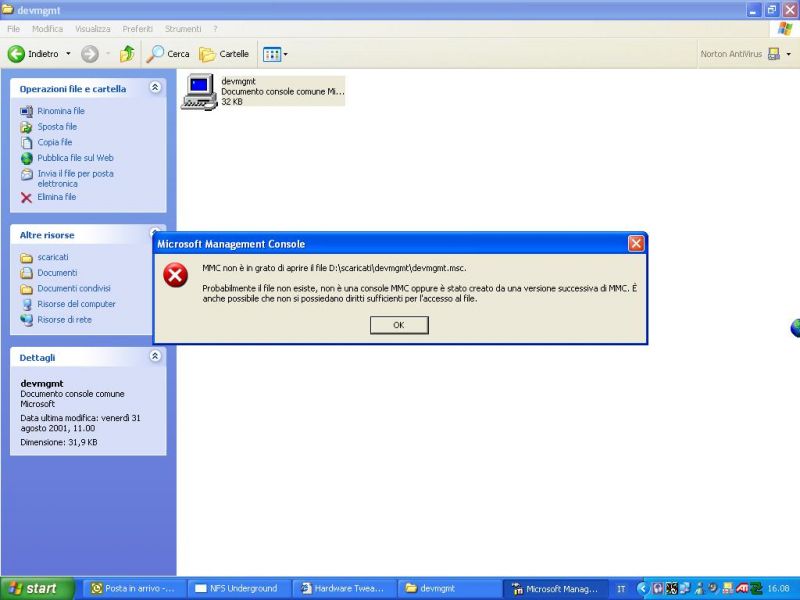This screenshot has width=800, height=600.
Task: Switch to Hardware Twea... taskbar item
Action: coord(344,589)
